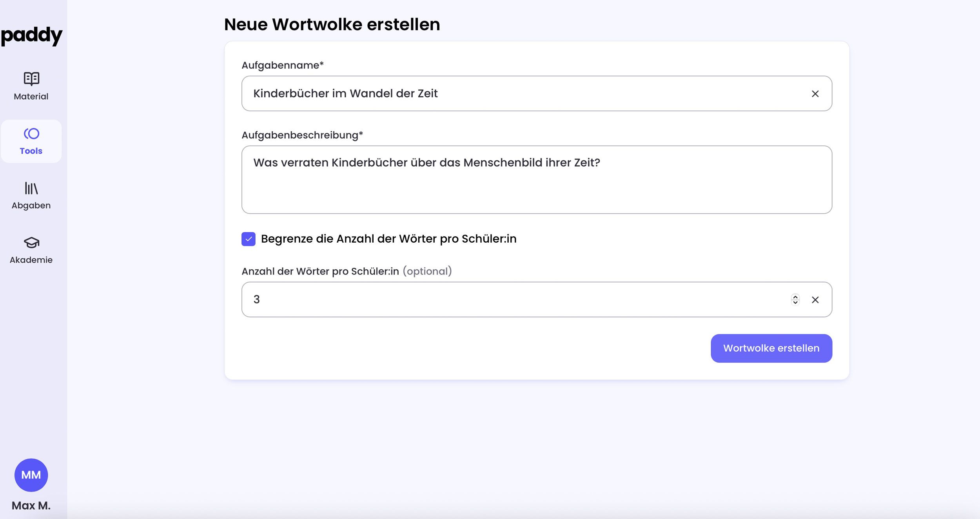Increase the word count with the up arrow
The width and height of the screenshot is (980, 519).
(795, 297)
